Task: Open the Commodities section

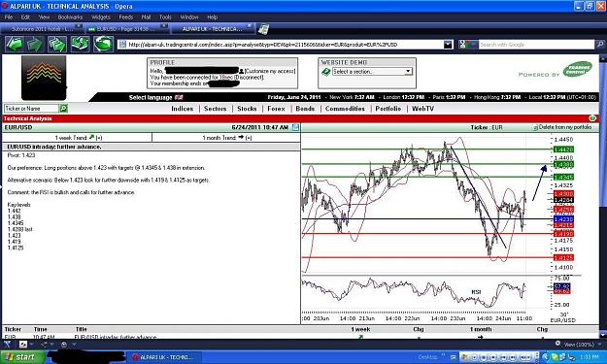Action: tap(345, 109)
